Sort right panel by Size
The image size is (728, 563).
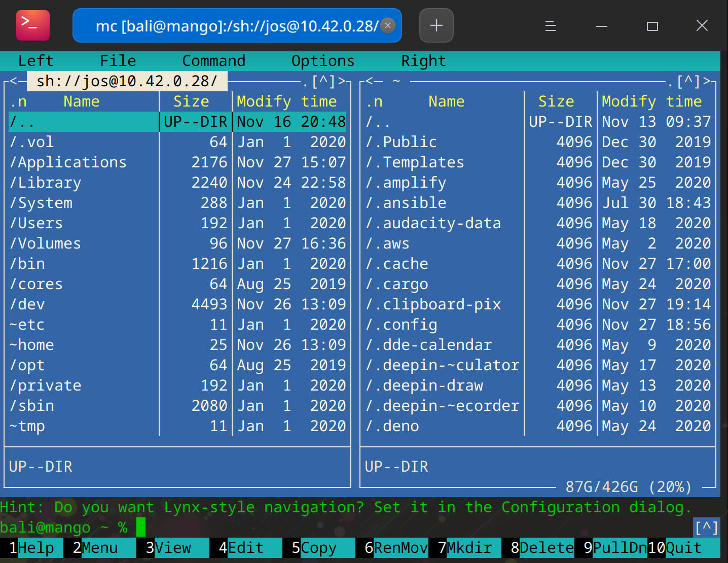[556, 101]
